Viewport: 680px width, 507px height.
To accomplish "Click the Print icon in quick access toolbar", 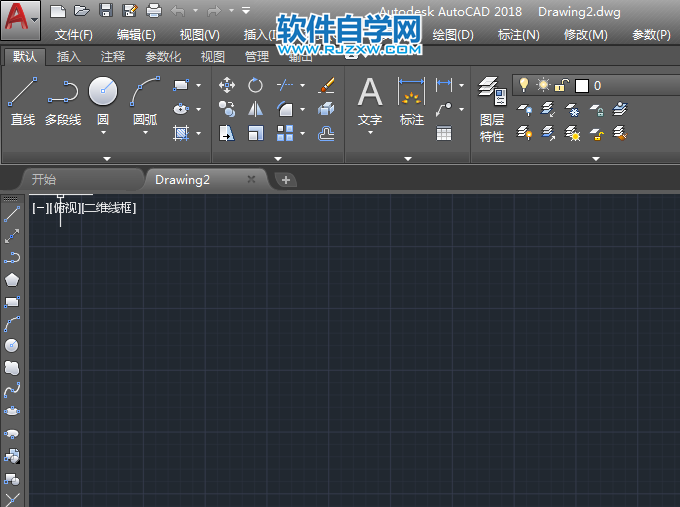I will coord(154,11).
